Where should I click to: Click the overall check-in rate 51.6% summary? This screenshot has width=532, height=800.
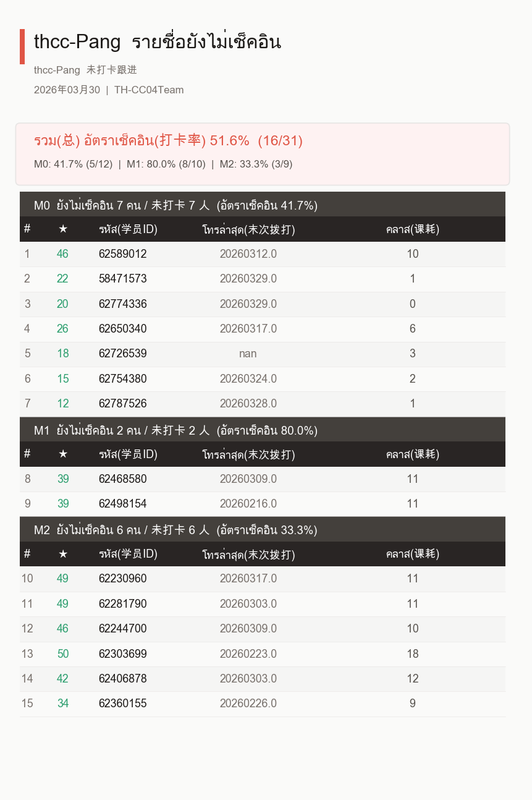pyautogui.click(x=169, y=140)
